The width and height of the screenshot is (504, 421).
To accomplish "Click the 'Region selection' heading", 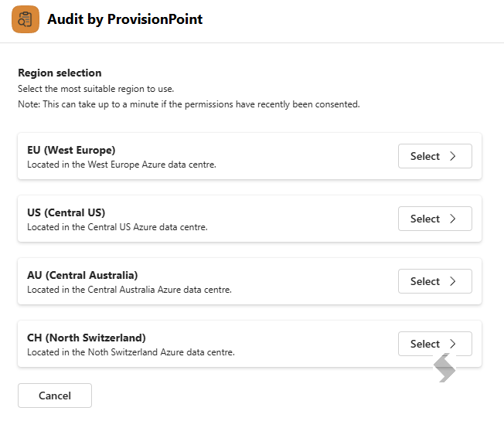I will coord(60,73).
